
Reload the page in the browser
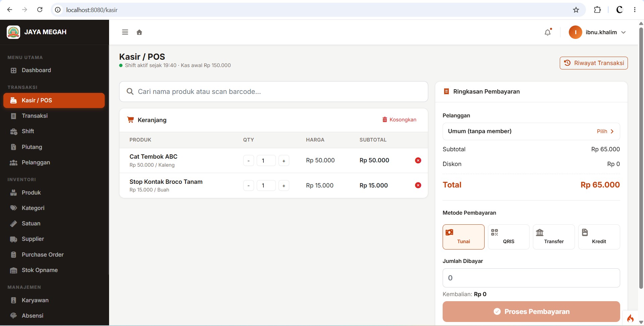pyautogui.click(x=40, y=10)
